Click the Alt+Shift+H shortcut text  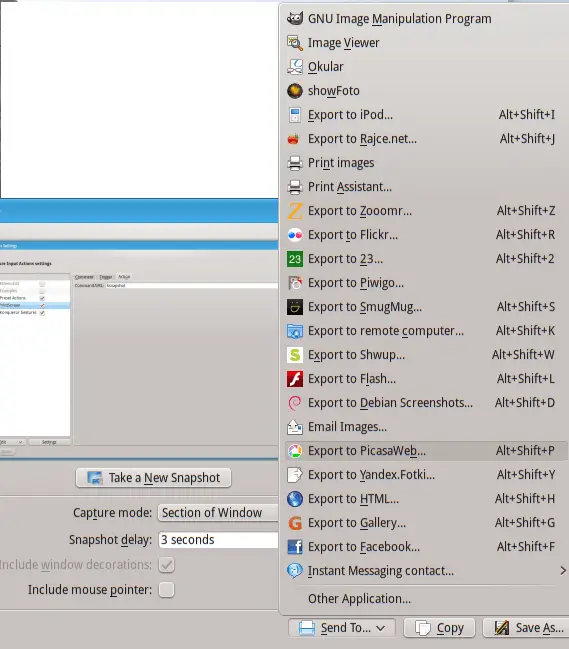click(x=525, y=499)
